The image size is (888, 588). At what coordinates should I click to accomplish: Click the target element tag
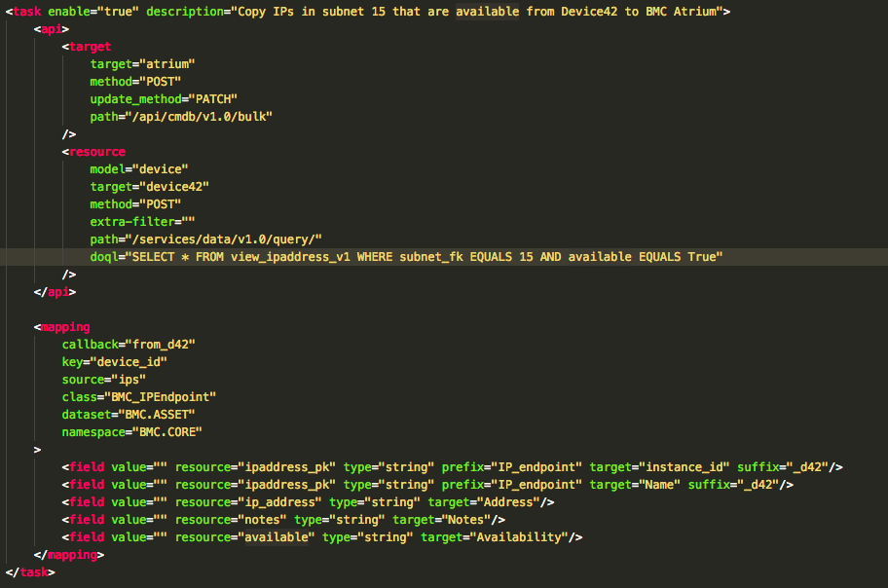pos(86,47)
